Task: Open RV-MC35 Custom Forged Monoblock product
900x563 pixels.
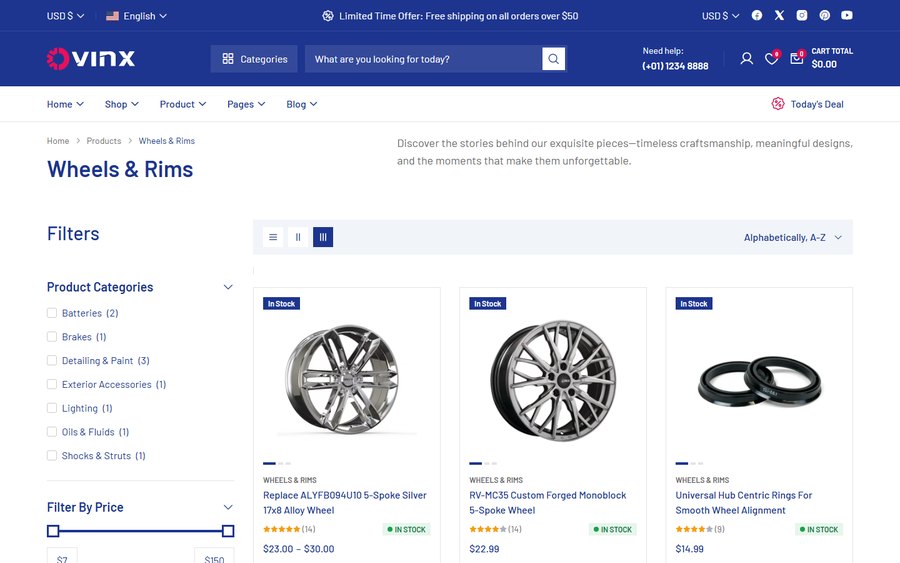Action: click(x=548, y=503)
